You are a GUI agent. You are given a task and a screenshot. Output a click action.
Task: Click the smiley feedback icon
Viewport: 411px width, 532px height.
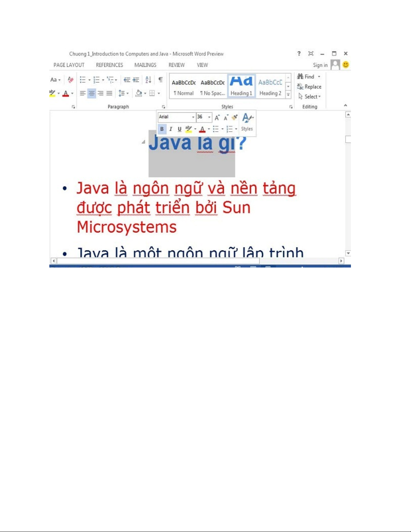point(346,64)
